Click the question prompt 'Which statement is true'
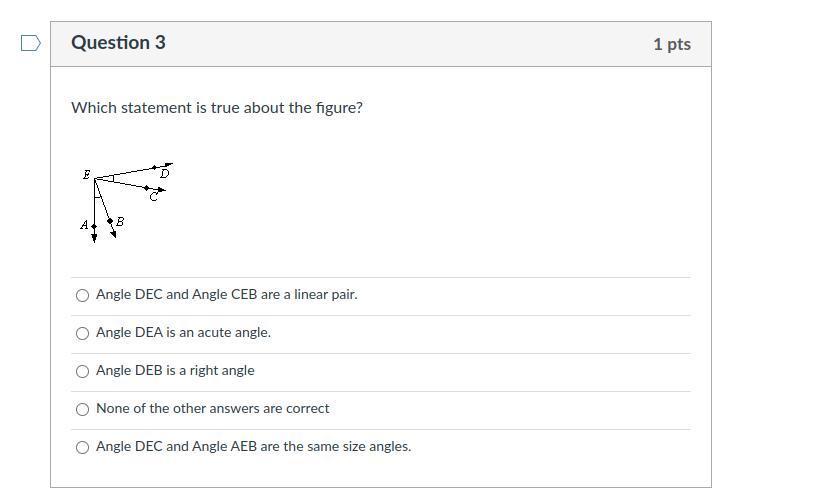 coord(217,108)
